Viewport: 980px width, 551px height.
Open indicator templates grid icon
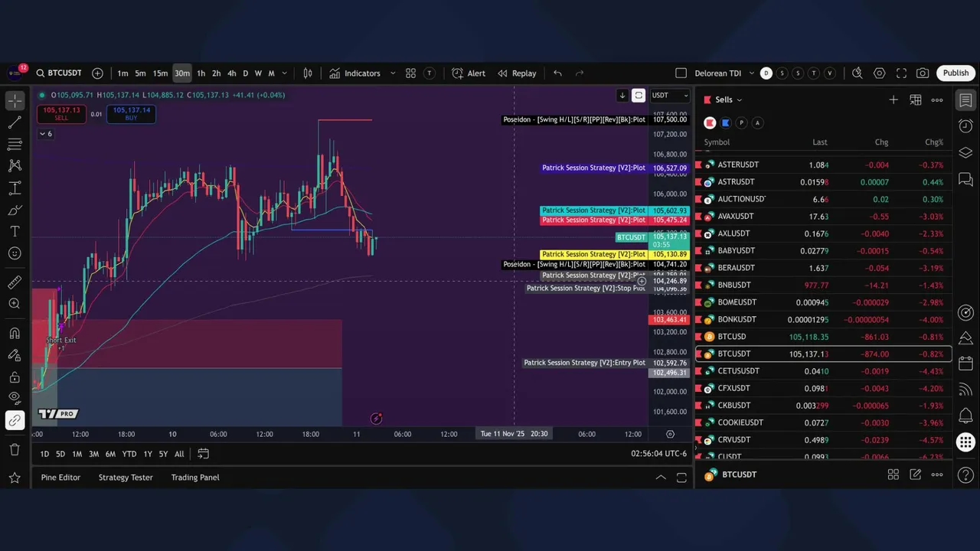(410, 73)
